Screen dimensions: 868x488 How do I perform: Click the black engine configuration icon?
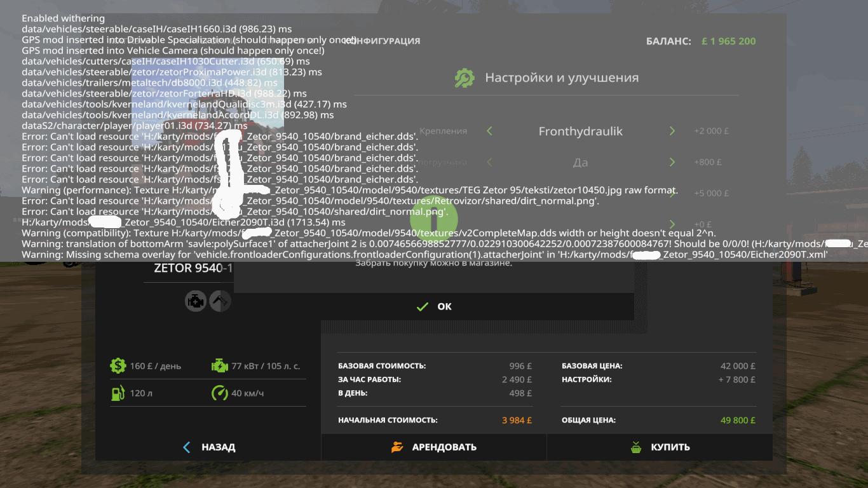click(196, 301)
